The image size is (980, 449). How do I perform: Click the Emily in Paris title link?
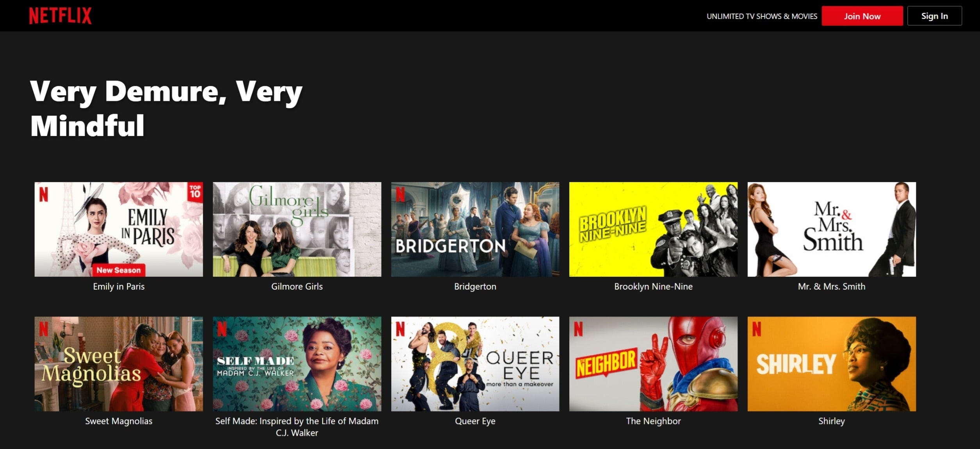119,286
